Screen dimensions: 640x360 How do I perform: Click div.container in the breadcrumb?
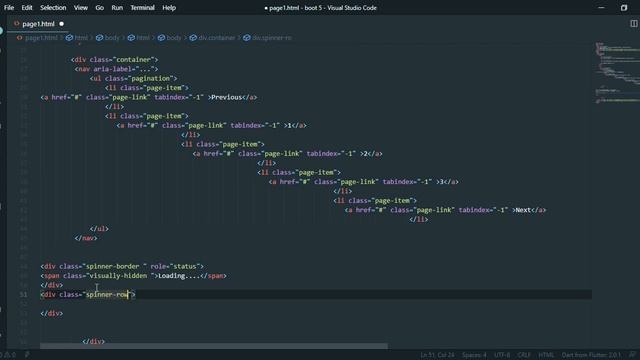click(x=217, y=38)
